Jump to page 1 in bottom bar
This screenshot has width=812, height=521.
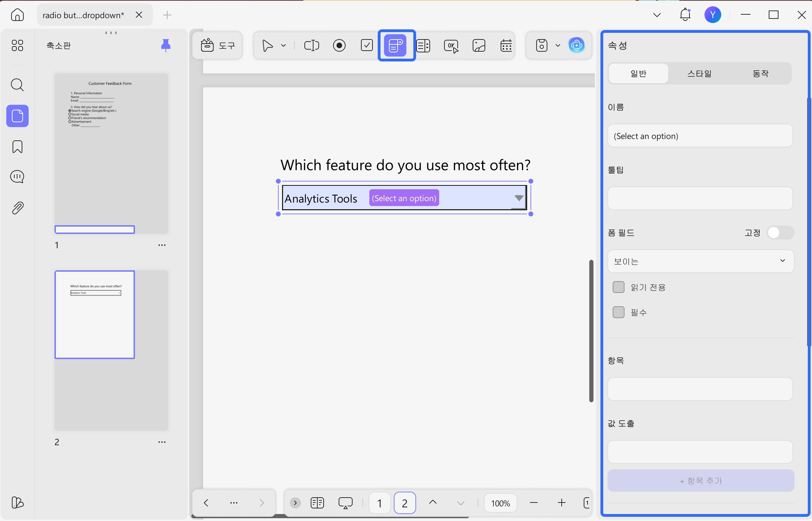tap(379, 503)
